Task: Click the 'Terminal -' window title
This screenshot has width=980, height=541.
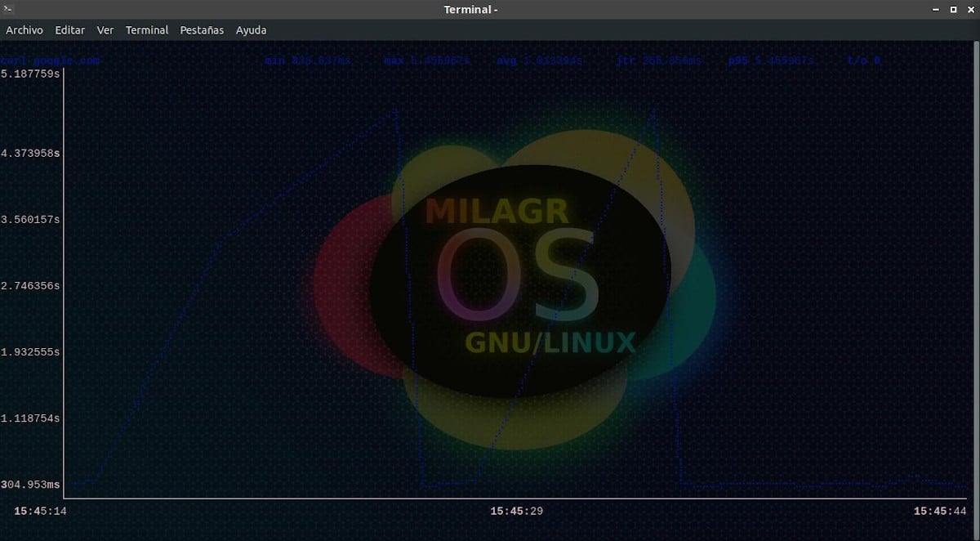Action: click(470, 10)
